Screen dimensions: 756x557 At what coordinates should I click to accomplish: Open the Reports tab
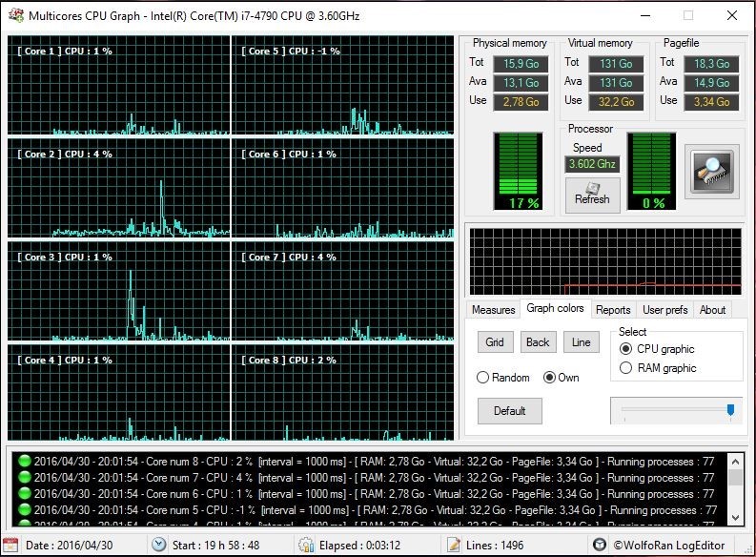tap(613, 310)
